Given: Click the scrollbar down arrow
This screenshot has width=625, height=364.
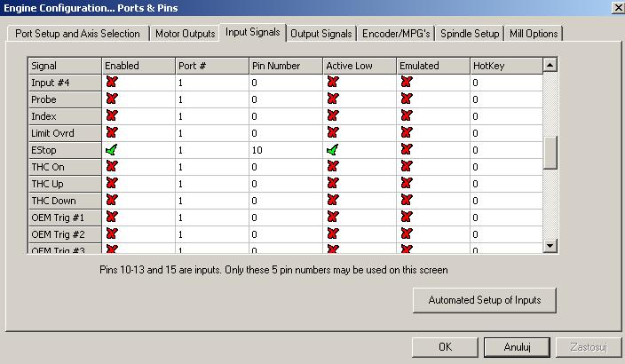Looking at the screenshot, I should coord(550,246).
